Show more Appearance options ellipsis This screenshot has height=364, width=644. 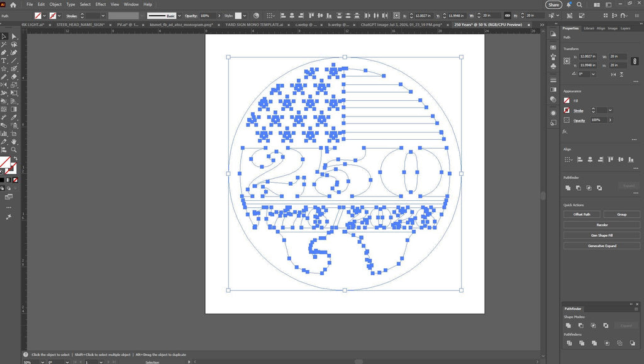[x=635, y=139]
